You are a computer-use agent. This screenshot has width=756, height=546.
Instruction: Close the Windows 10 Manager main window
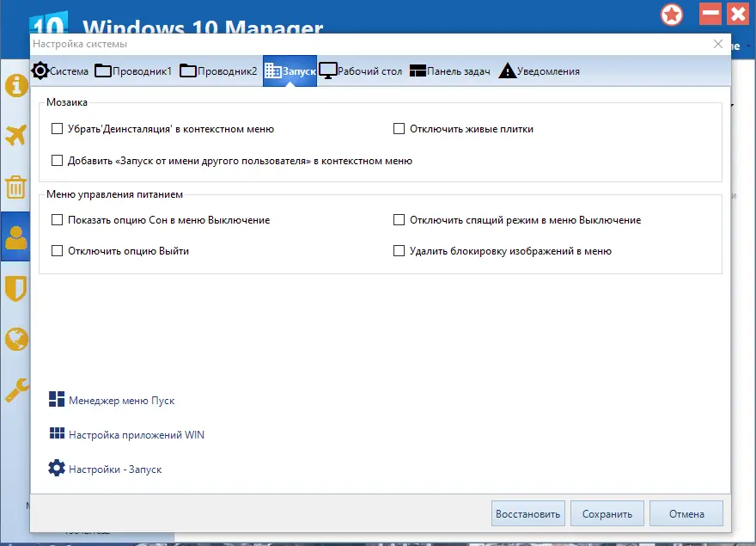(x=738, y=14)
